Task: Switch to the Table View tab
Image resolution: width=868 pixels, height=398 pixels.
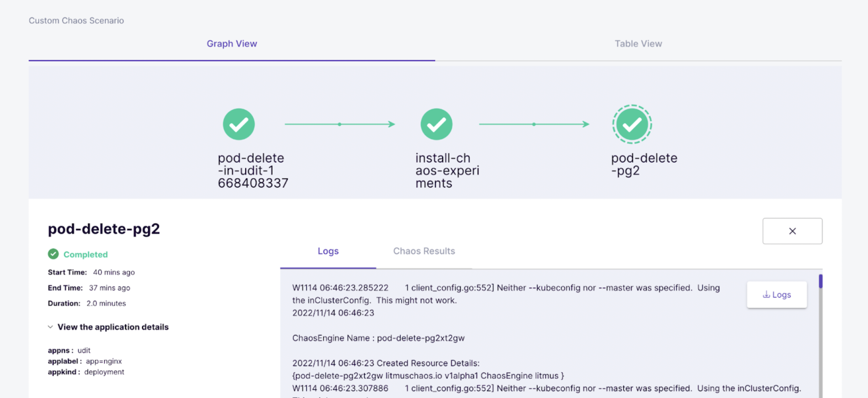Action: point(638,44)
